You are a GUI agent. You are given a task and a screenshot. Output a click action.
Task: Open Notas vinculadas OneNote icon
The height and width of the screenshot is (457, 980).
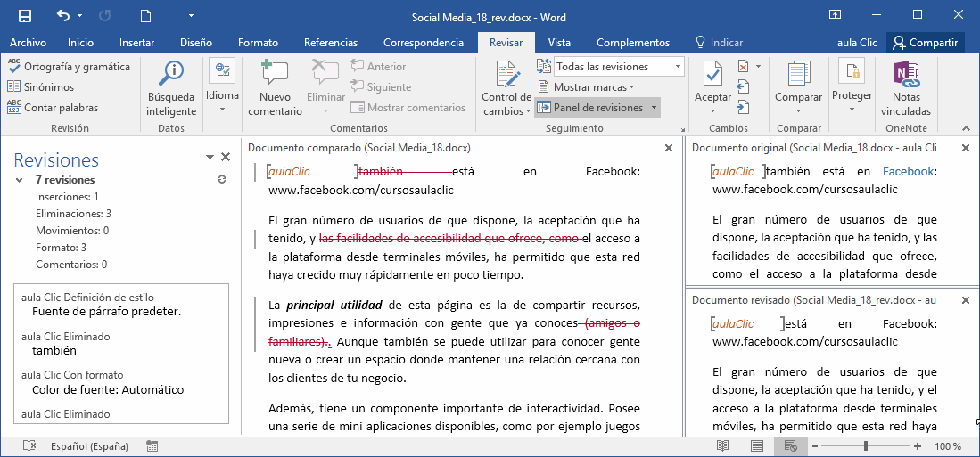(906, 89)
